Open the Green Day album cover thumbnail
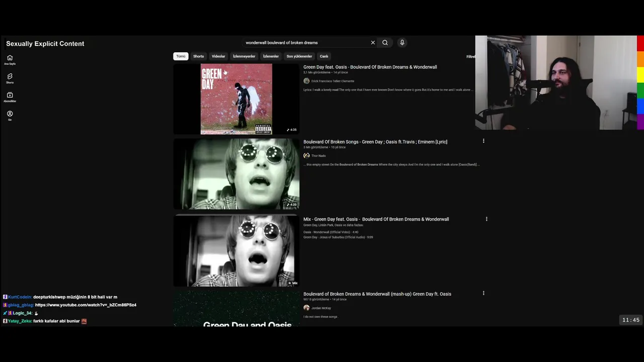 coord(236,99)
